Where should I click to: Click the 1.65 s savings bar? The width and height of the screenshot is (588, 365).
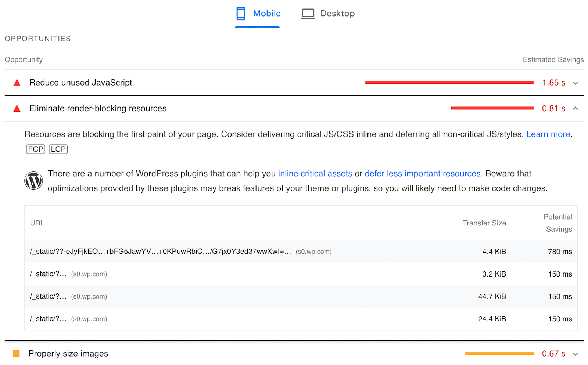click(x=449, y=82)
